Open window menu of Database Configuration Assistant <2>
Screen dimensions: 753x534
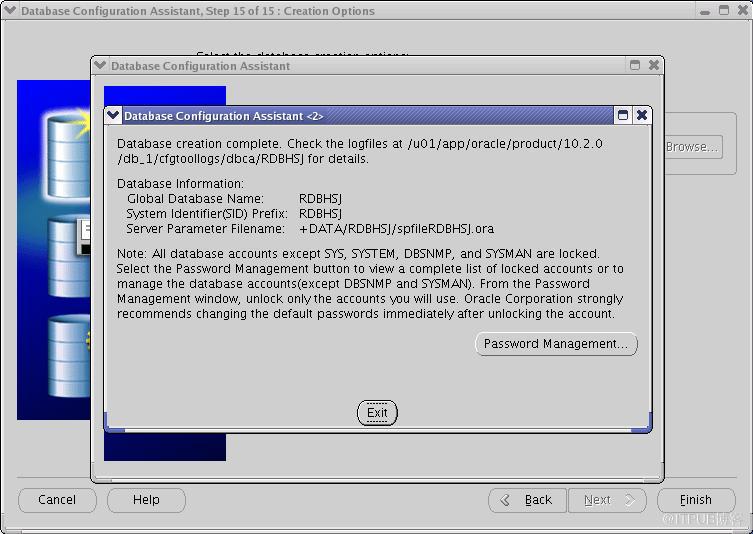tap(113, 115)
